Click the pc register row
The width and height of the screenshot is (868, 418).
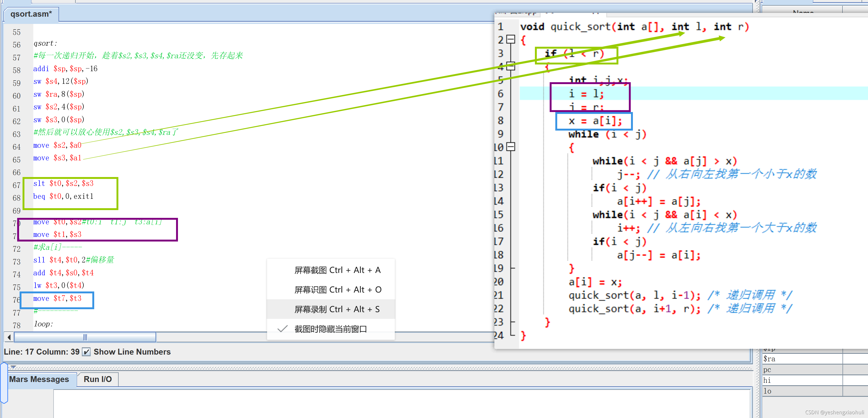pos(815,370)
